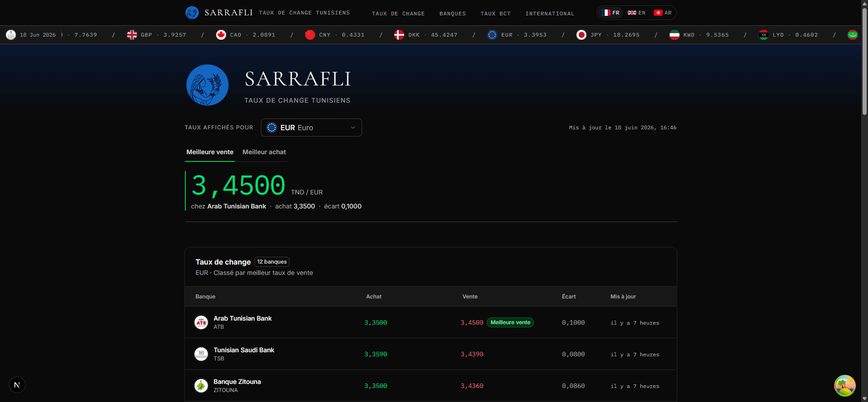Click the scrollbar down arrow

pyautogui.click(x=864, y=398)
